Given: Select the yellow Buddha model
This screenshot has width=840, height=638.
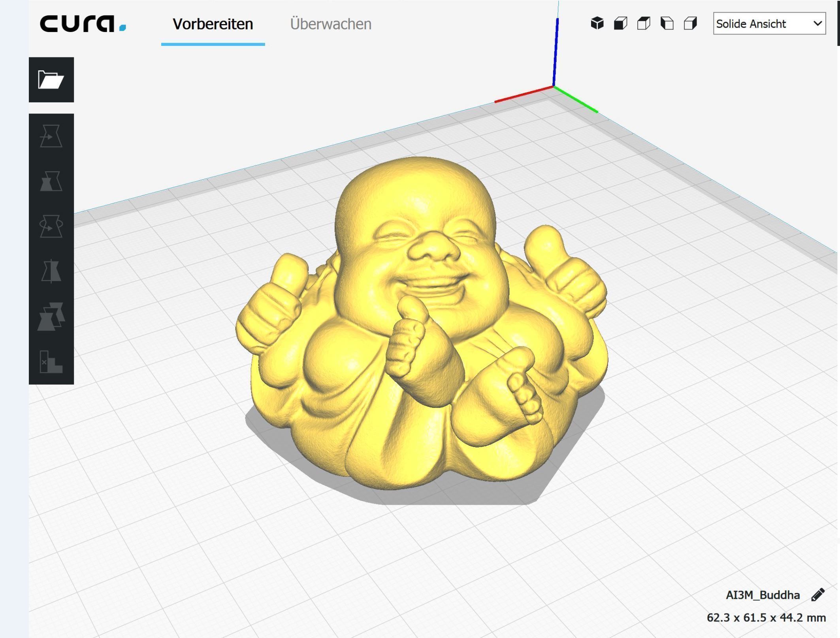Looking at the screenshot, I should [x=422, y=324].
